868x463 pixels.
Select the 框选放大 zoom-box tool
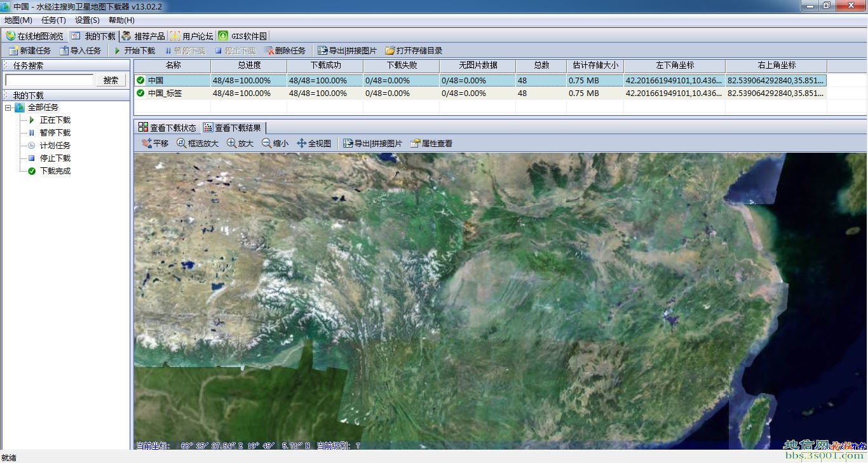point(198,144)
